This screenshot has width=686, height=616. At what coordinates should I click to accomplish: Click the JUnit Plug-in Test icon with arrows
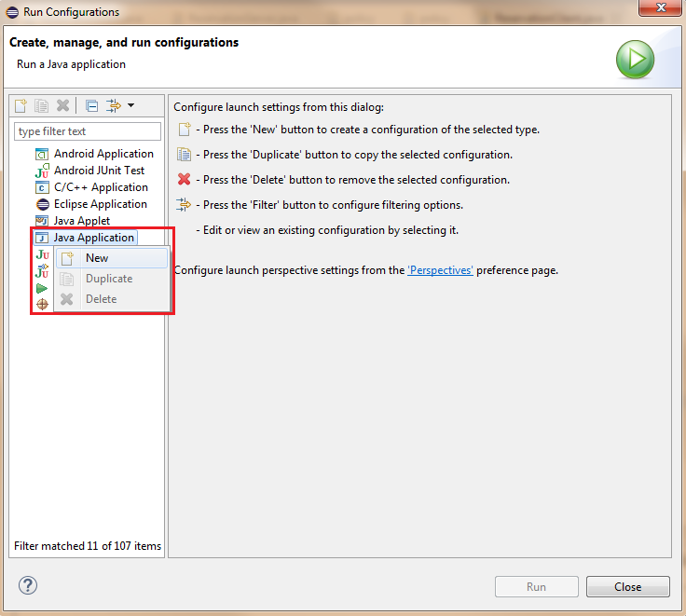point(43,271)
